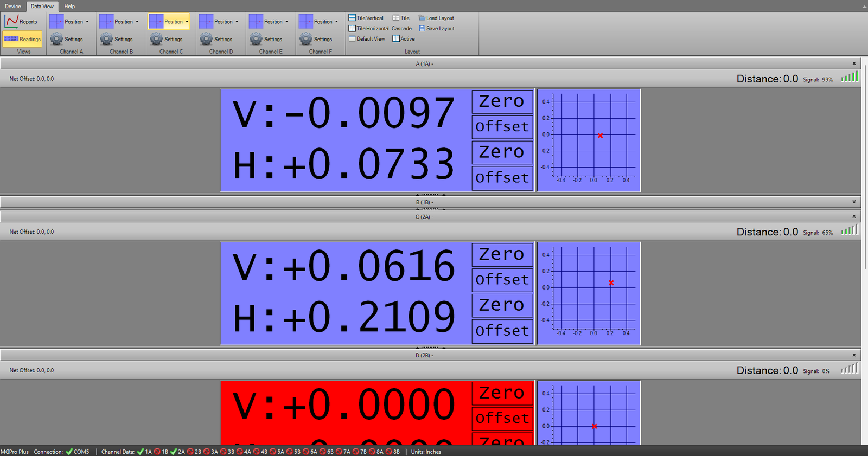Select the Tile layout option
868x456 pixels.
tap(401, 18)
